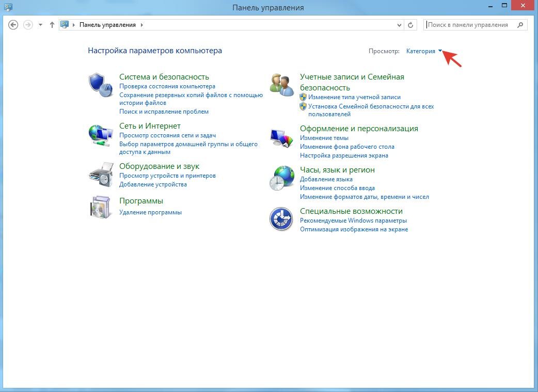Screen dimensions: 538x392
Task: Click Изменение темы link
Action: (324, 138)
